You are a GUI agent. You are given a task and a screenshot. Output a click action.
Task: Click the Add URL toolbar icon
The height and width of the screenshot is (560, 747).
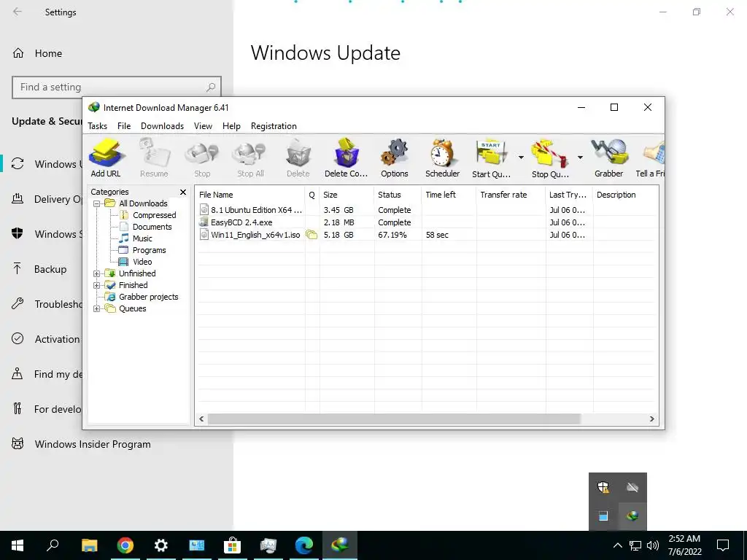(106, 158)
